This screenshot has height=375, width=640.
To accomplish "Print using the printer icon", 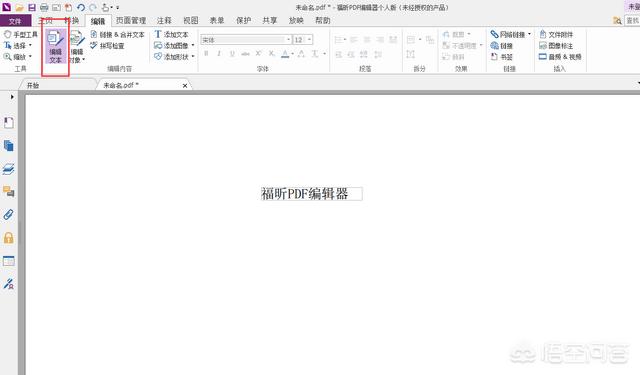I will pyautogui.click(x=44, y=7).
